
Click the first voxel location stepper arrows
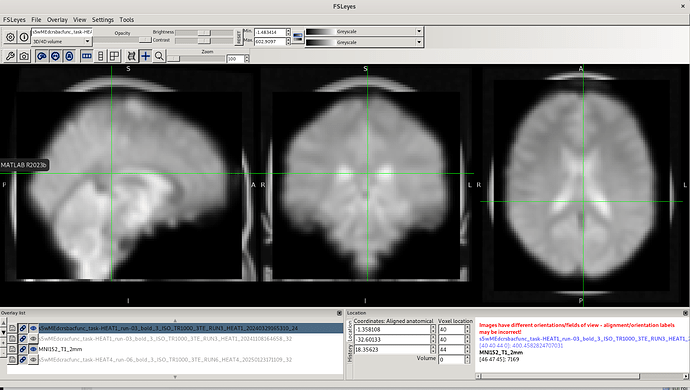pyautogui.click(x=466, y=329)
